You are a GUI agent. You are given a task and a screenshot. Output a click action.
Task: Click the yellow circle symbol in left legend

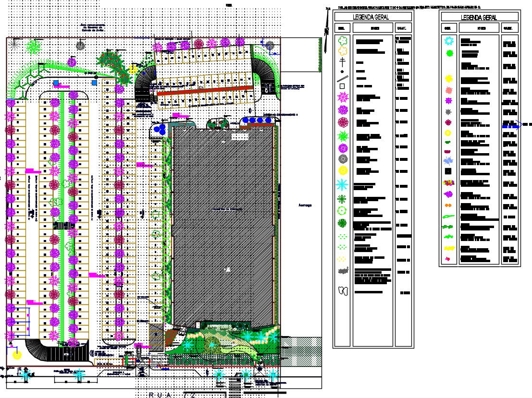coord(343,170)
